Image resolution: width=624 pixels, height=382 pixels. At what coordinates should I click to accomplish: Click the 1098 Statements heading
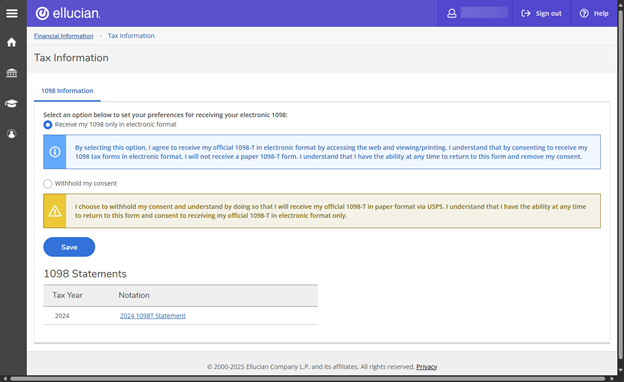tap(85, 274)
